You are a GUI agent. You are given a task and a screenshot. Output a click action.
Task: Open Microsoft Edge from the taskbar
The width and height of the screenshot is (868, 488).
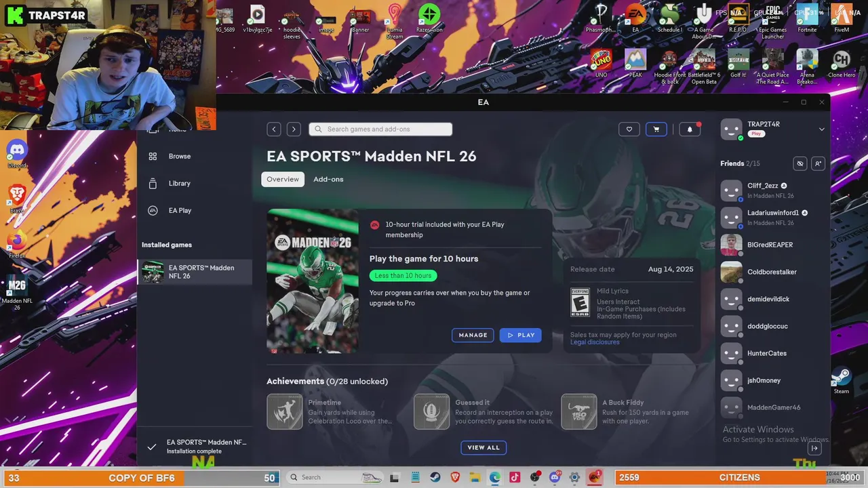495,477
